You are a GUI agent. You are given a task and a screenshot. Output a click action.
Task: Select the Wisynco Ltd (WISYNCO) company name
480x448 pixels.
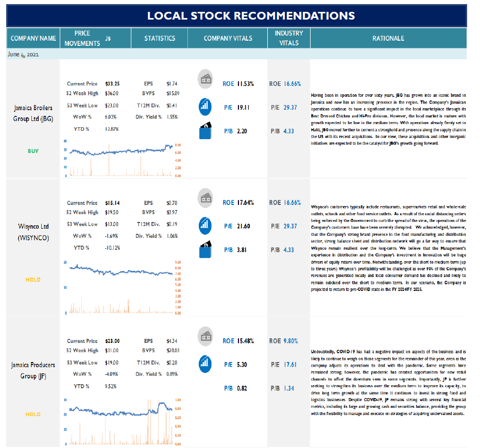pos(33,232)
